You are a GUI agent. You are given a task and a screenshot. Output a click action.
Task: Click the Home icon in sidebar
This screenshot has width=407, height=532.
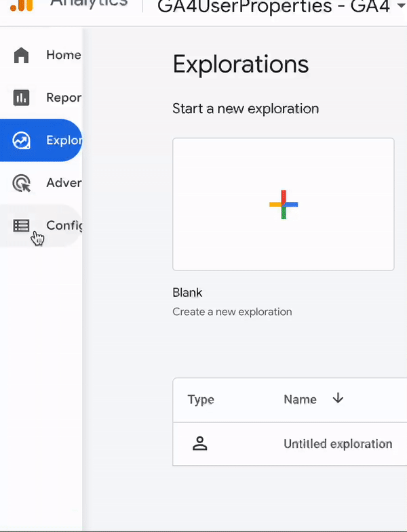tap(21, 55)
